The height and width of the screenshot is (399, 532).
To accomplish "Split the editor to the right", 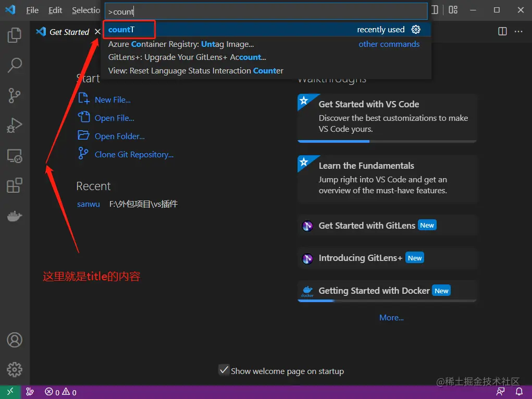I will [502, 31].
